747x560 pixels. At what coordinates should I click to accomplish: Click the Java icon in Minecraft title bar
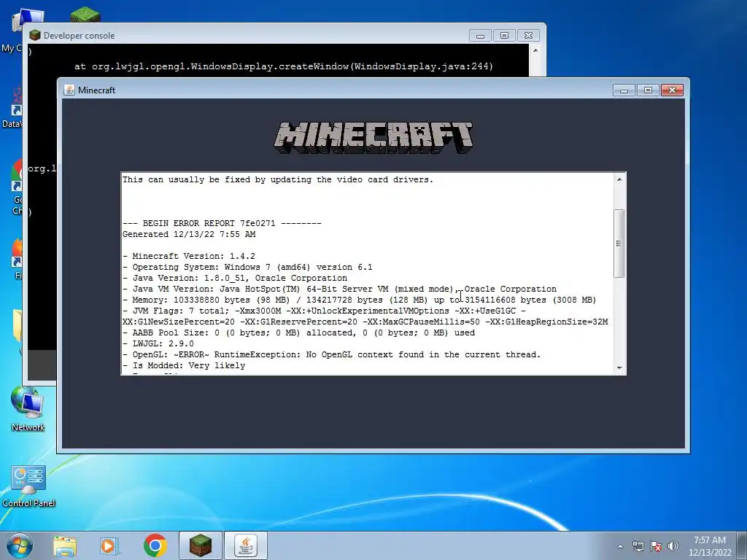[x=69, y=90]
